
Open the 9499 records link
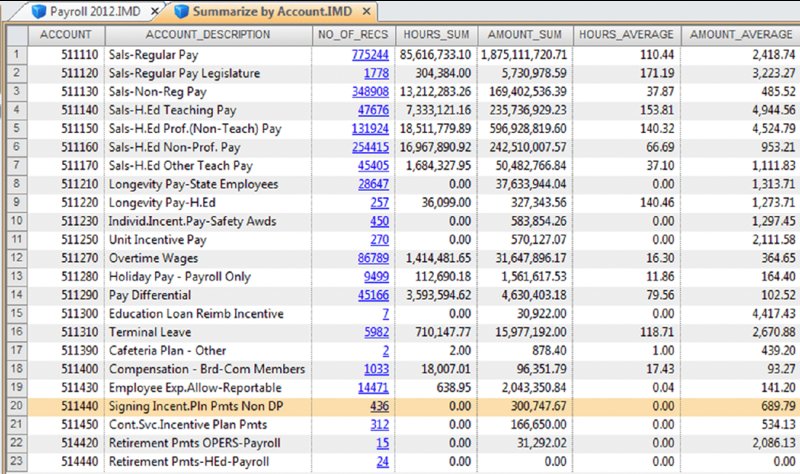pos(377,277)
